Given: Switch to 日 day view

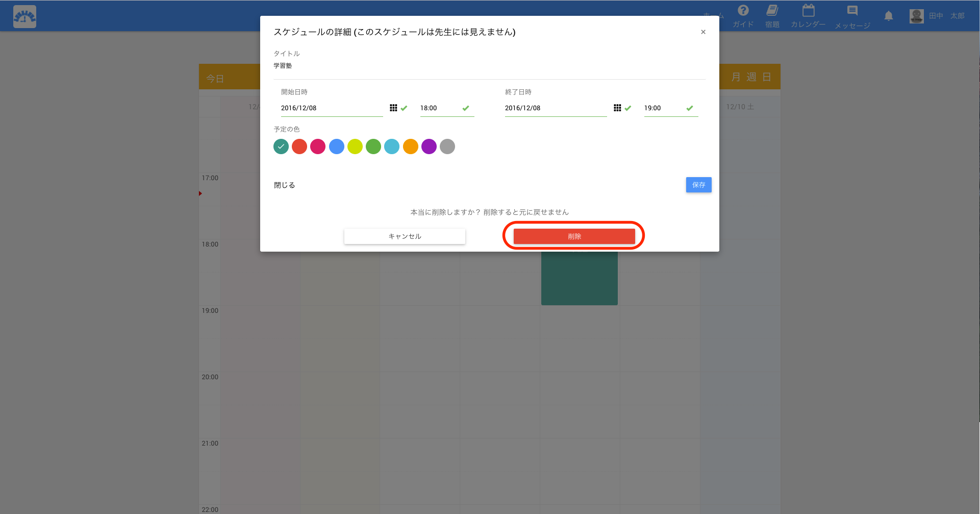Looking at the screenshot, I should [767, 77].
